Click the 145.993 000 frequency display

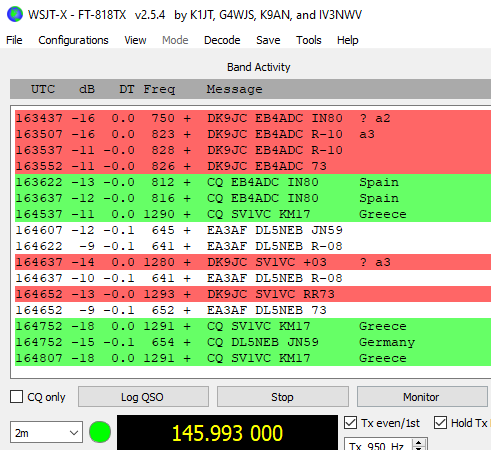tap(227, 433)
